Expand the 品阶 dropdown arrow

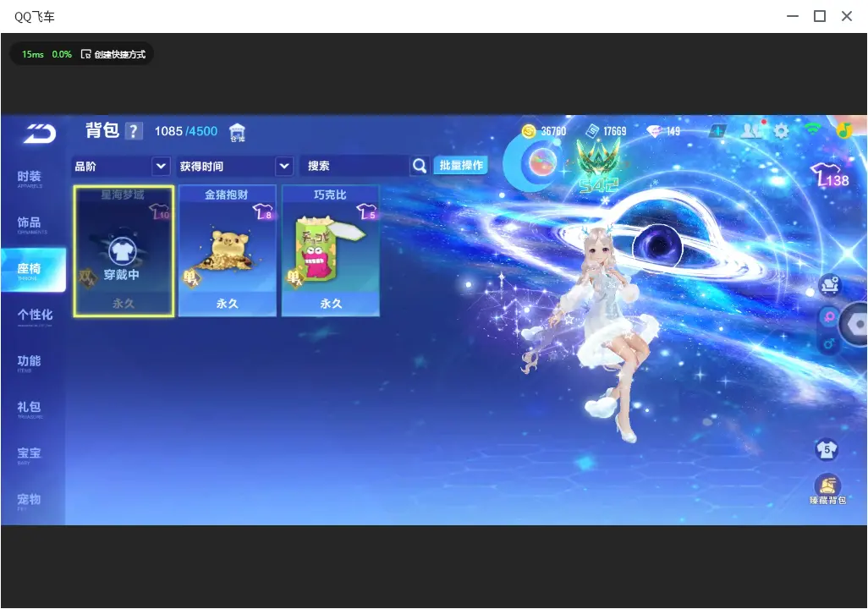(161, 166)
